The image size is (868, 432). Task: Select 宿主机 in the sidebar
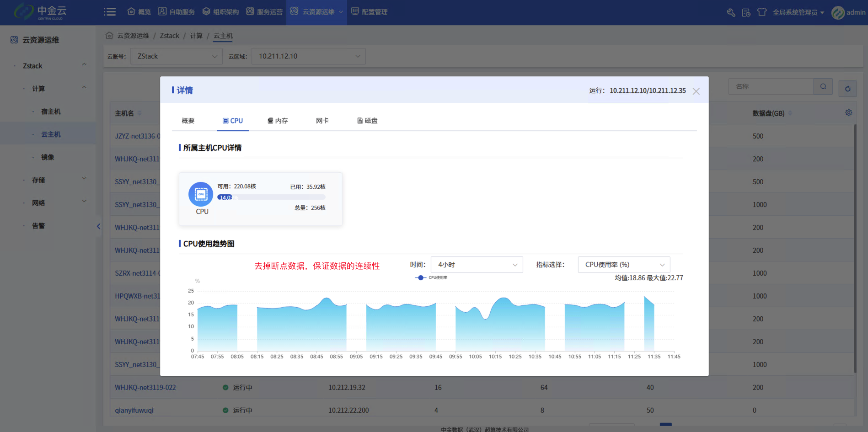51,112
